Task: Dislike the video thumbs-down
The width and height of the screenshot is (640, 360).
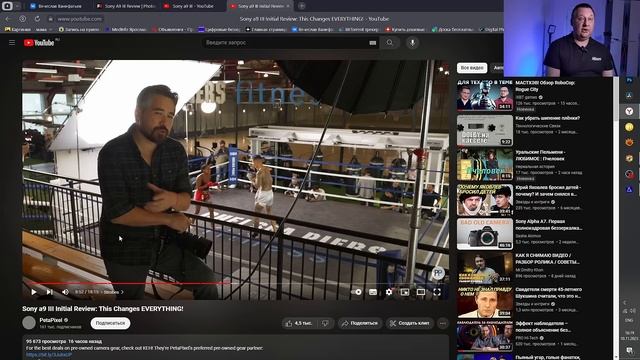Action: 325,323
